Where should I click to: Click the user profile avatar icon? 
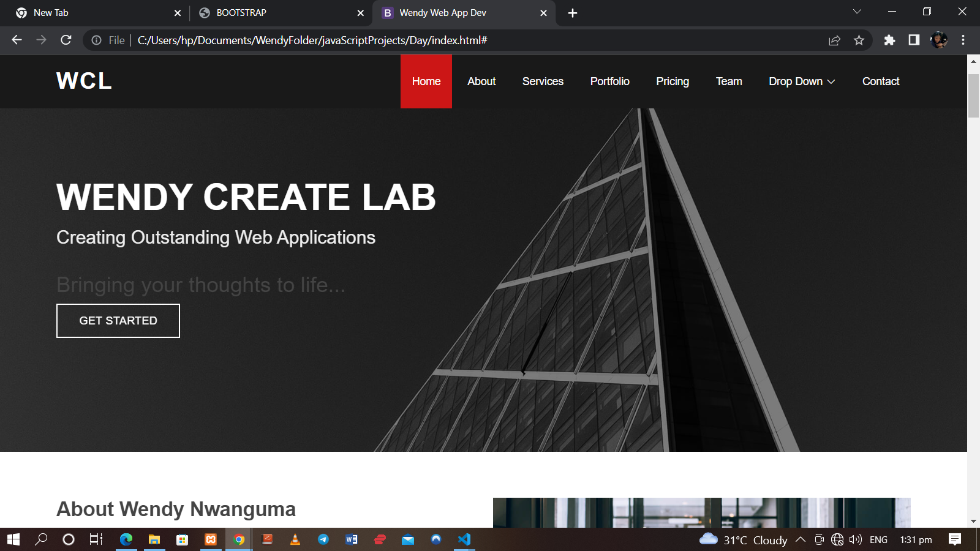938,40
